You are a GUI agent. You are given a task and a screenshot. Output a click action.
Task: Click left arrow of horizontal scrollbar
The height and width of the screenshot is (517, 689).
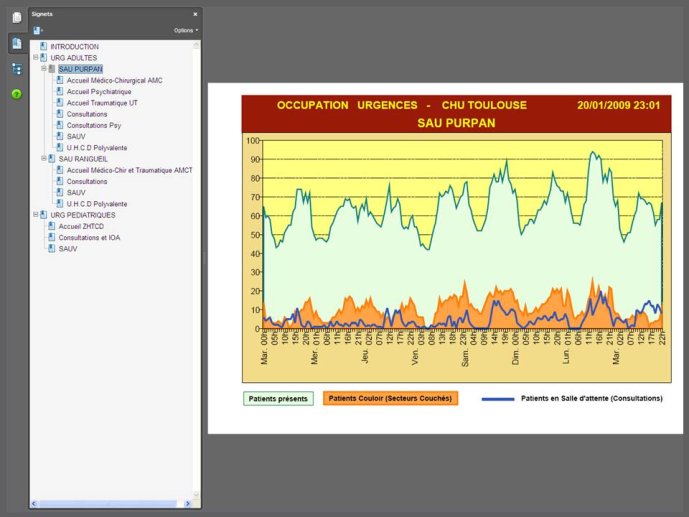tap(34, 503)
